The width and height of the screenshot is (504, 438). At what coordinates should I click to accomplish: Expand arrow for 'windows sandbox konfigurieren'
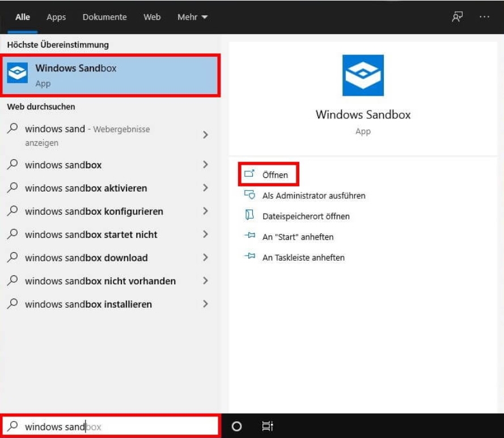[205, 211]
